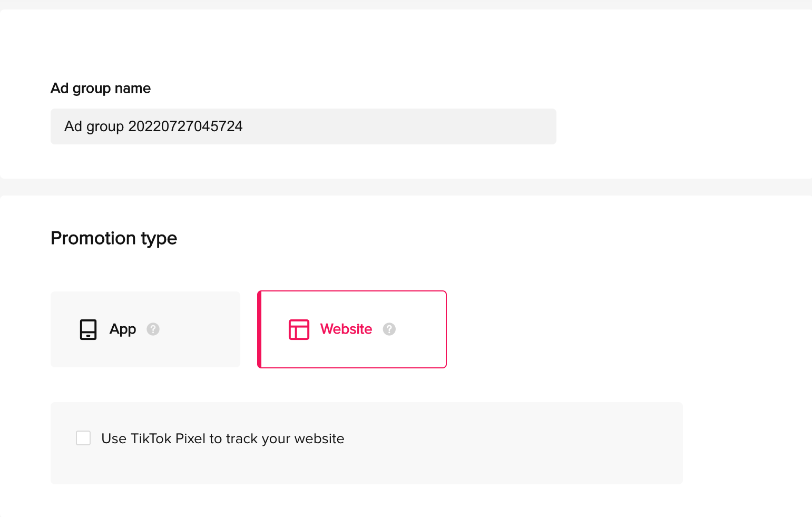This screenshot has height=517, width=812.
Task: Click the pink left bar of the Website card
Action: (x=259, y=329)
